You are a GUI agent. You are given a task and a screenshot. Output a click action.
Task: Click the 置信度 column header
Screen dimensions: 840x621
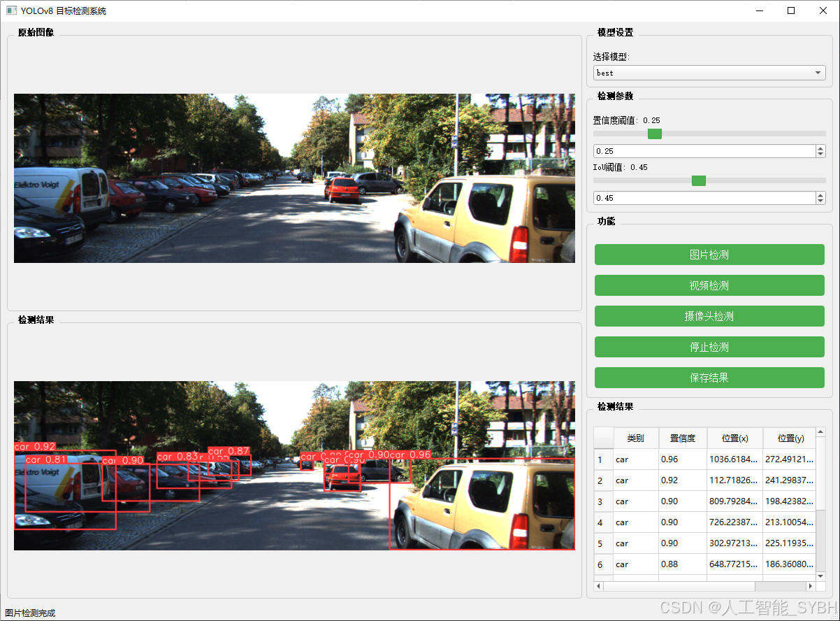pos(683,438)
